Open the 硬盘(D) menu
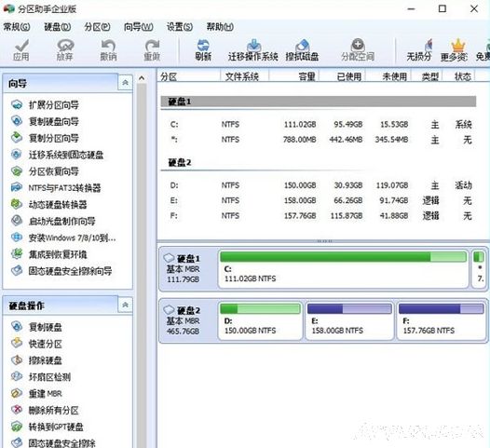The width and height of the screenshot is (490, 448). point(57,27)
